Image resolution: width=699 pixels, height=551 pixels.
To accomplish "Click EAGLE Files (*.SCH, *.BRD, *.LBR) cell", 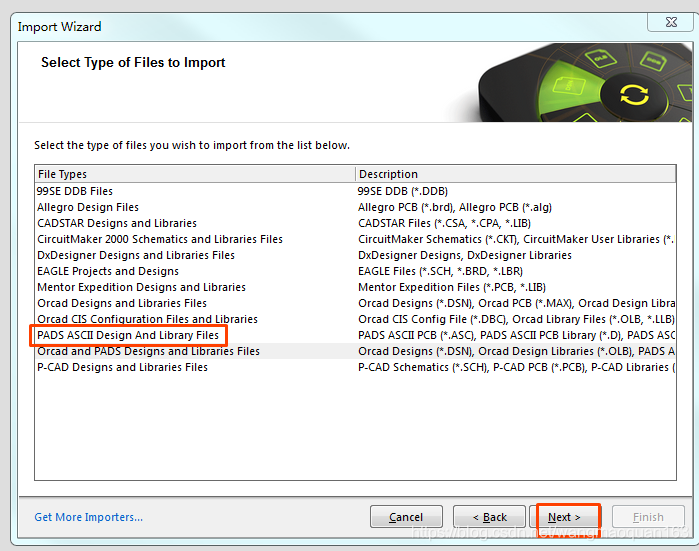I will pos(440,271).
